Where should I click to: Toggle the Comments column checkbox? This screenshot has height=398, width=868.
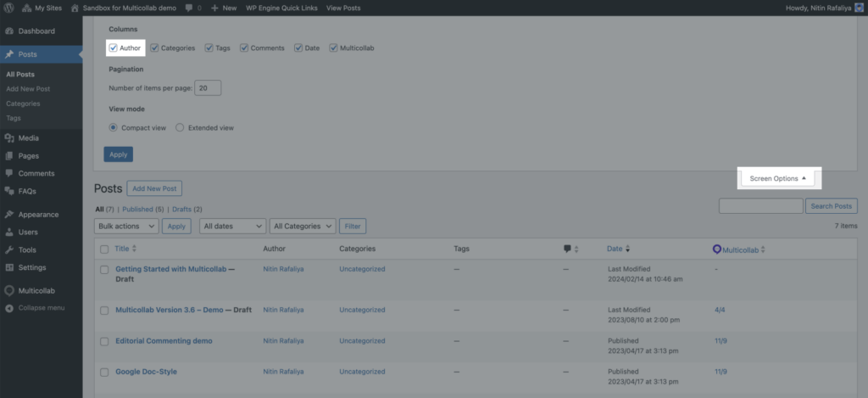tap(243, 48)
